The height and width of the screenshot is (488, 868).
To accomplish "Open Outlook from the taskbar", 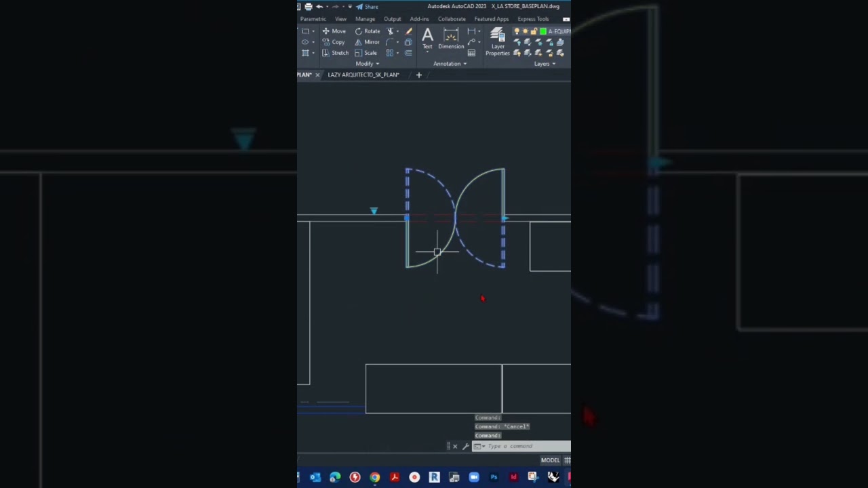I will click(x=315, y=477).
